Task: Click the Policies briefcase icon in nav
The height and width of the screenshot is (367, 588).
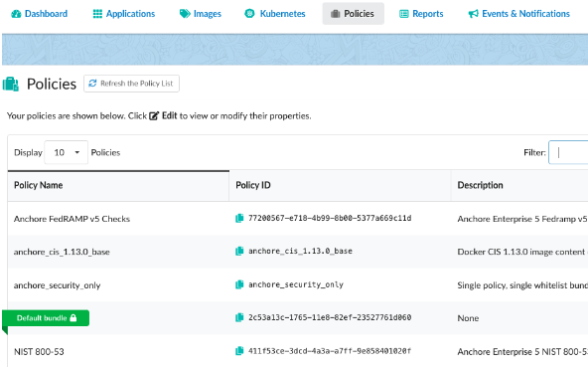Action: (x=336, y=14)
